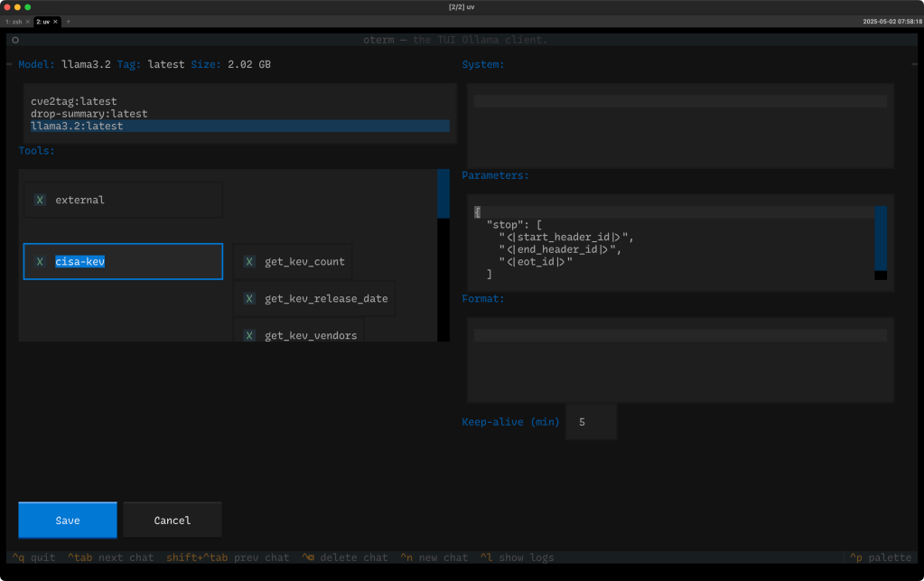Viewport: 924px width, 581px height.
Task: Close the "2: uv" terminal tab
Action: click(x=55, y=21)
